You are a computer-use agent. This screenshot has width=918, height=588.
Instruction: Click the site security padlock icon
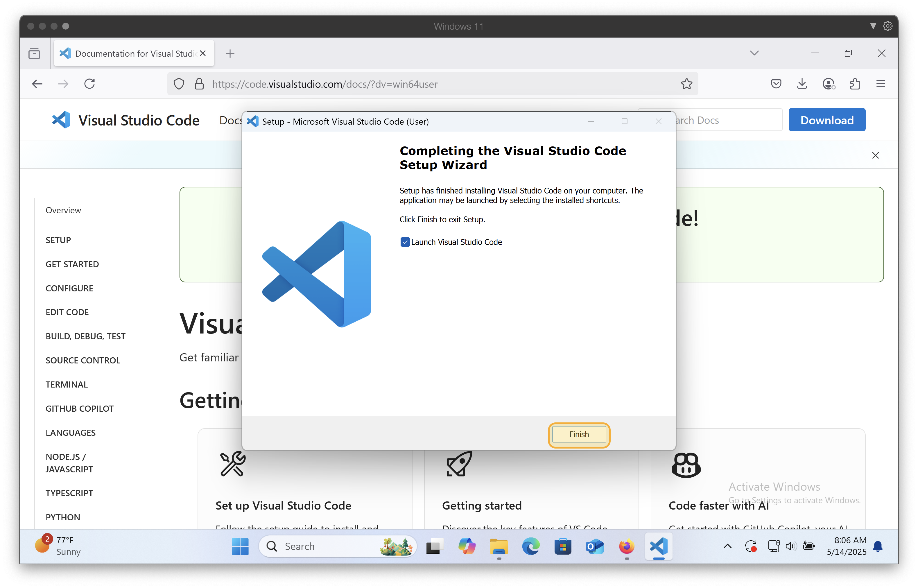(x=199, y=84)
